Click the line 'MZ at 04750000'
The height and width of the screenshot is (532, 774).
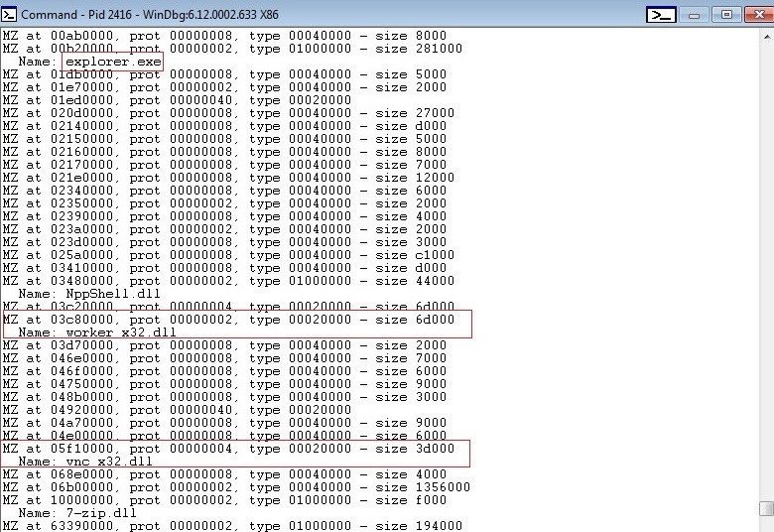[x=224, y=384]
